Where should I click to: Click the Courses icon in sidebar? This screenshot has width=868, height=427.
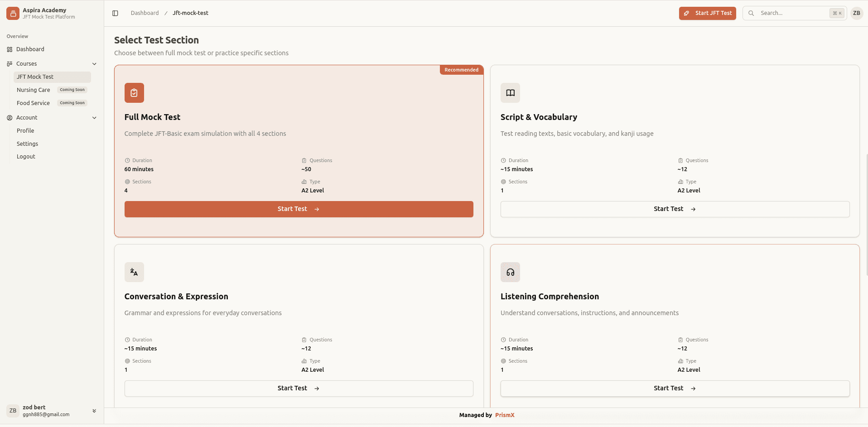point(10,64)
